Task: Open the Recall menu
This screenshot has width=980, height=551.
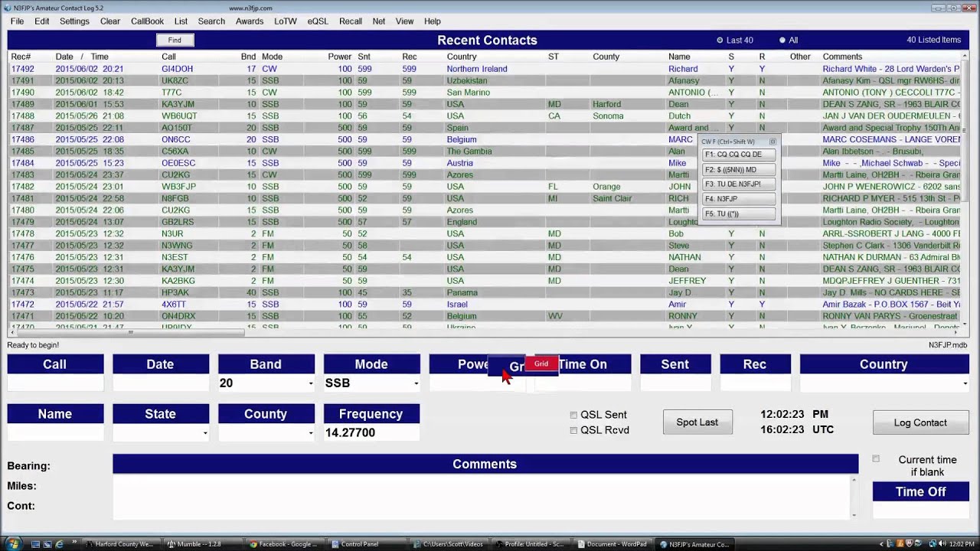Action: tap(351, 21)
